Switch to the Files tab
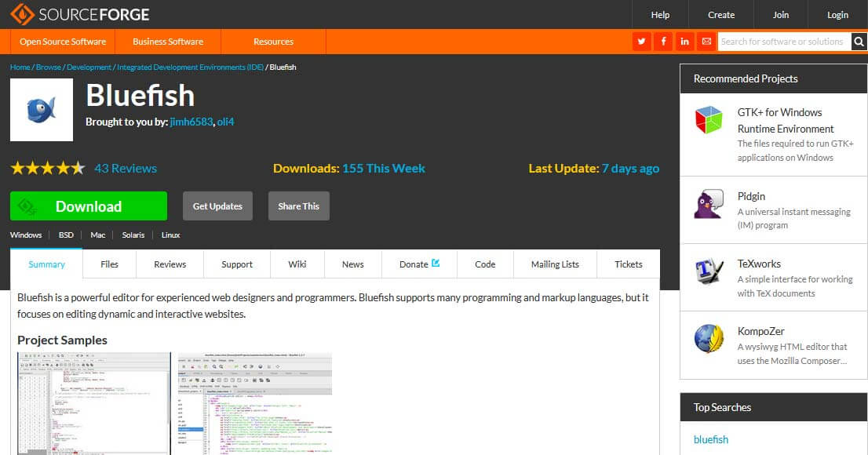This screenshot has width=868, height=455. click(x=109, y=264)
